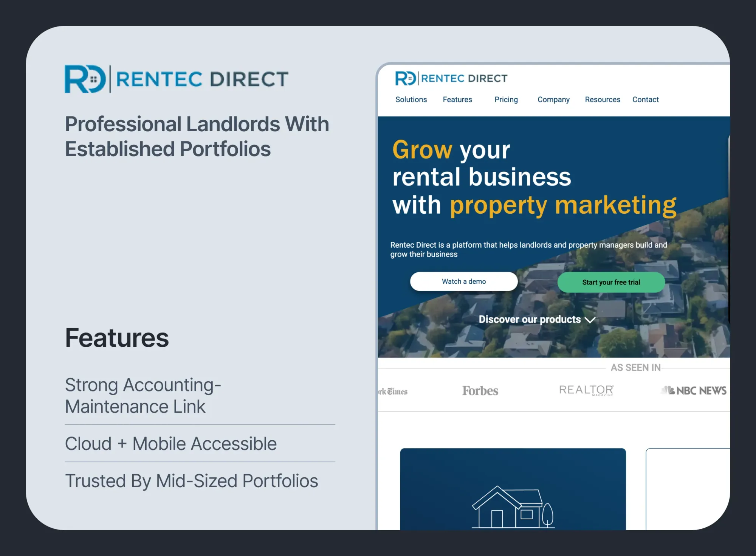Open the Features navigation menu
Image resolution: width=756 pixels, height=556 pixels.
[457, 99]
